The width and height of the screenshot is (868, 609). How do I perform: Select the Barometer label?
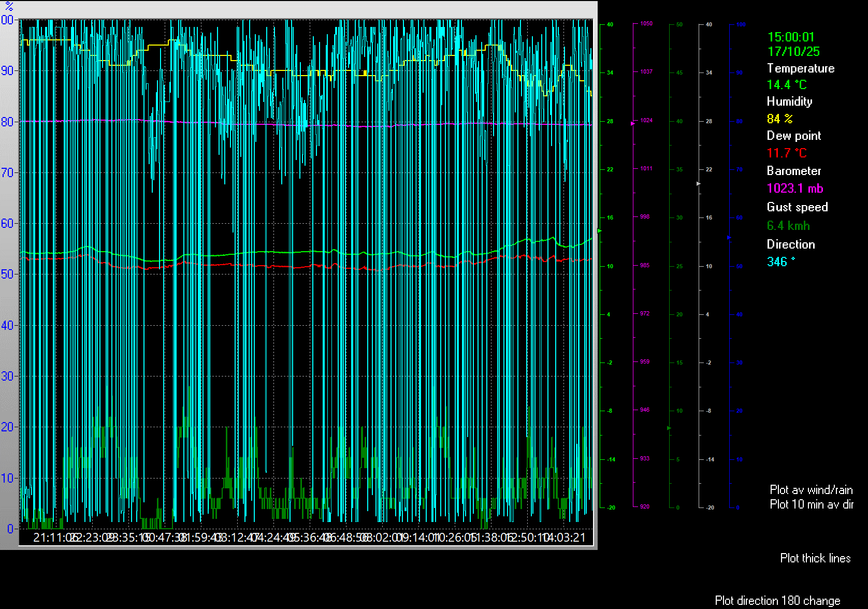[793, 171]
